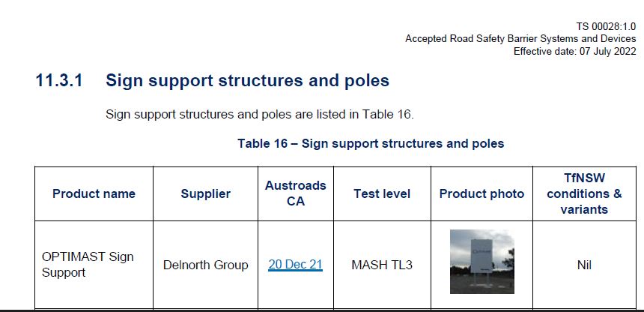Image resolution: width=644 pixels, height=312 pixels.
Task: Click the Delnorth Group supplier cell
Action: coord(205,265)
